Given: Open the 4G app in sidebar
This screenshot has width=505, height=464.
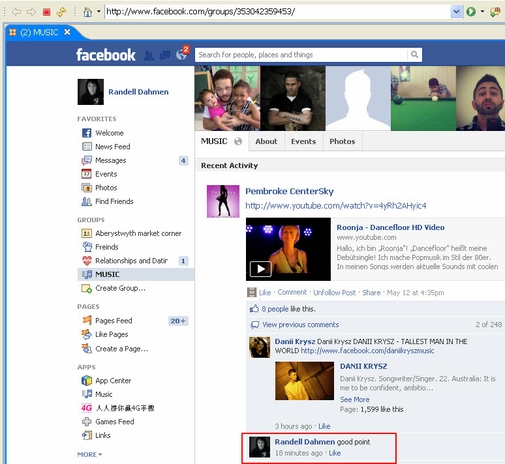Looking at the screenshot, I should [x=125, y=408].
